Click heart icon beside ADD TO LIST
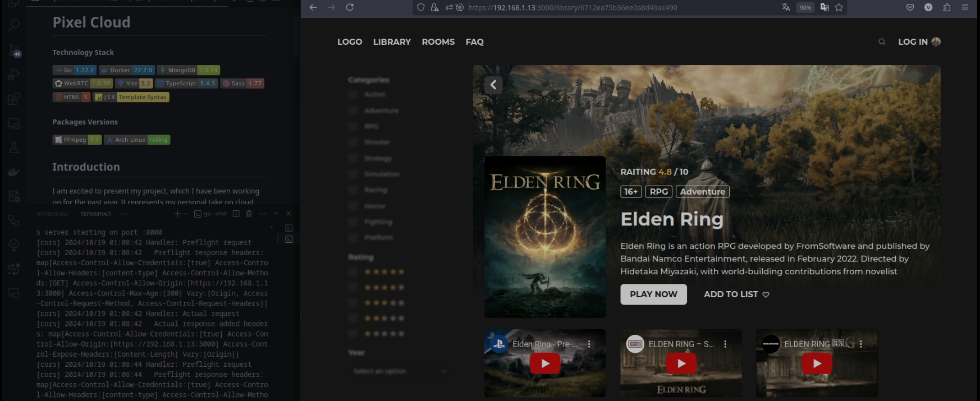The image size is (980, 401). [766, 294]
